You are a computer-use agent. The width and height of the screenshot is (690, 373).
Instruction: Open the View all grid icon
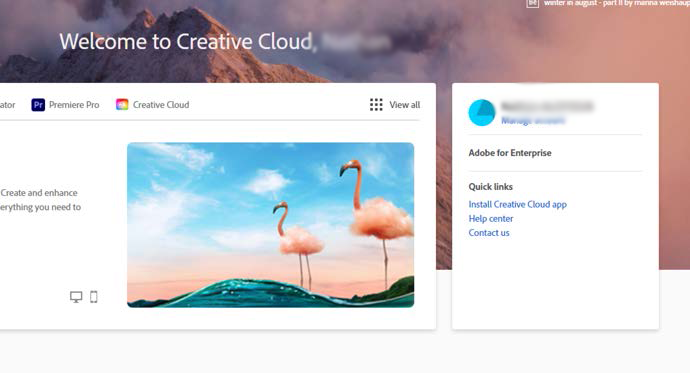(376, 105)
